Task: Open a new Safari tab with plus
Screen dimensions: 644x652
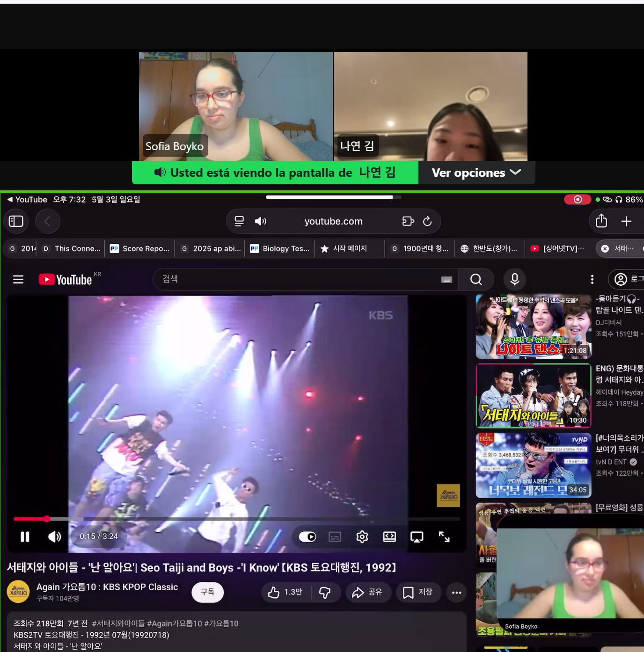Action: 626,221
